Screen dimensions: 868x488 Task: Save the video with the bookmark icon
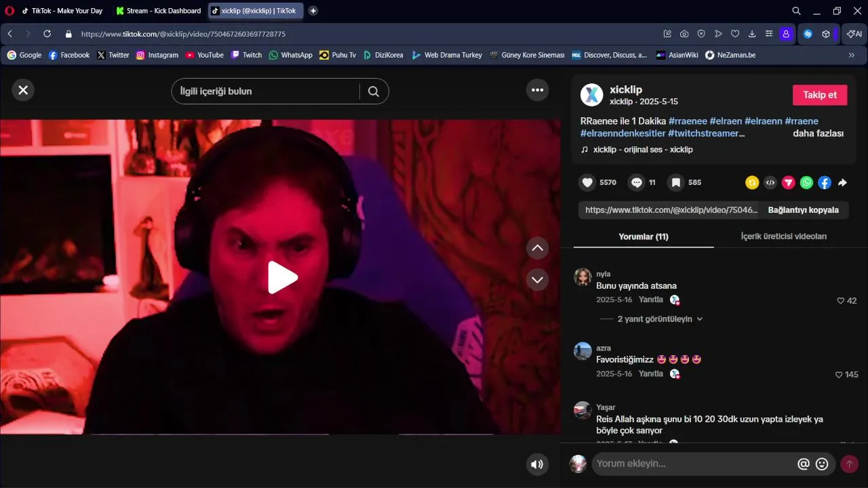pyautogui.click(x=675, y=182)
